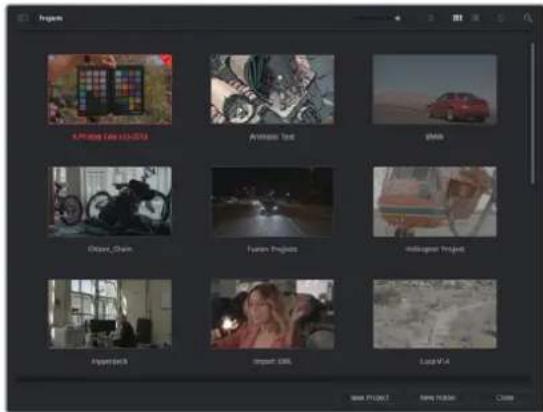Select the night road project thumbnail
The image size is (543, 412).
[272, 202]
